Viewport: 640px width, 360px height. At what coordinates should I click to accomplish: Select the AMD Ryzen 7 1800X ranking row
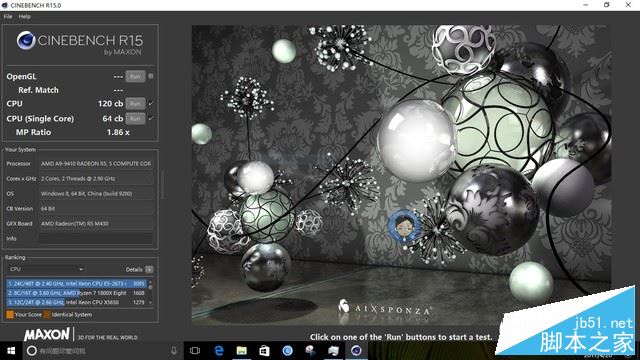(x=77, y=293)
